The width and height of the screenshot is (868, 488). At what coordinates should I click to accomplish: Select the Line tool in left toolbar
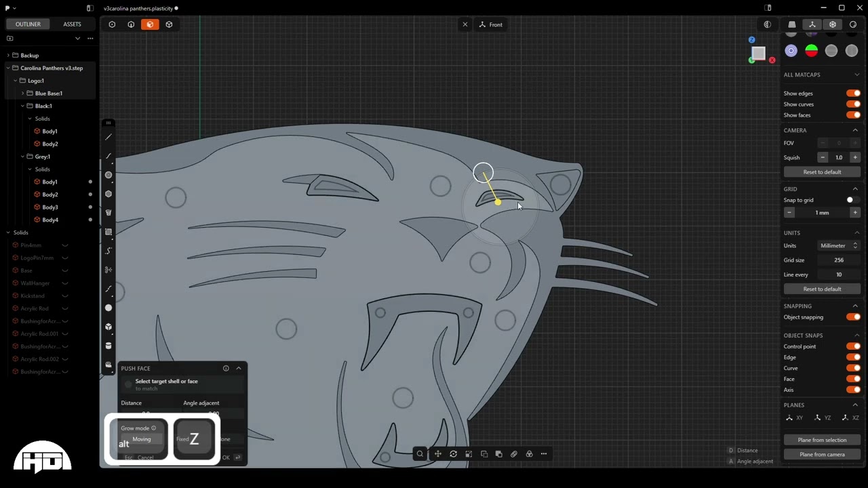(108, 137)
